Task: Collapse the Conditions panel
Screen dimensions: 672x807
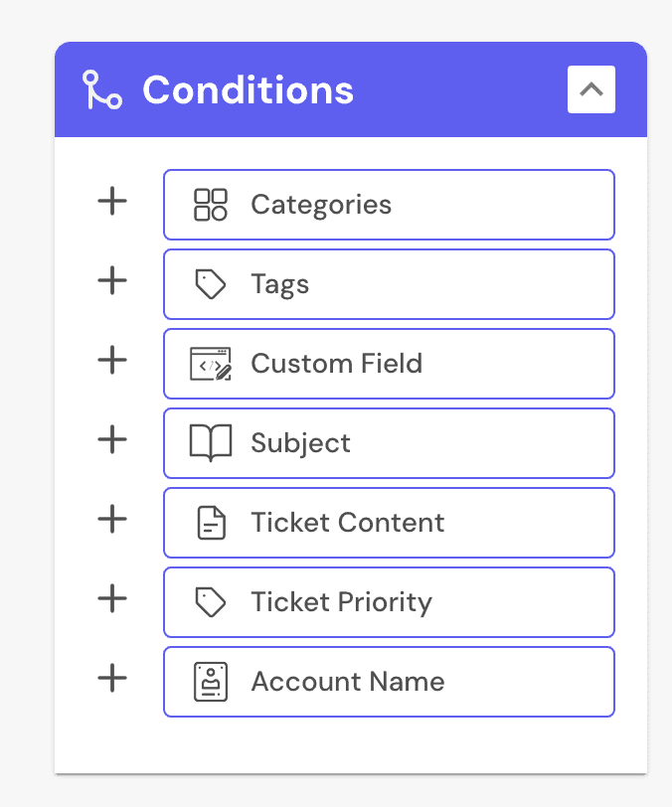Action: click(591, 88)
